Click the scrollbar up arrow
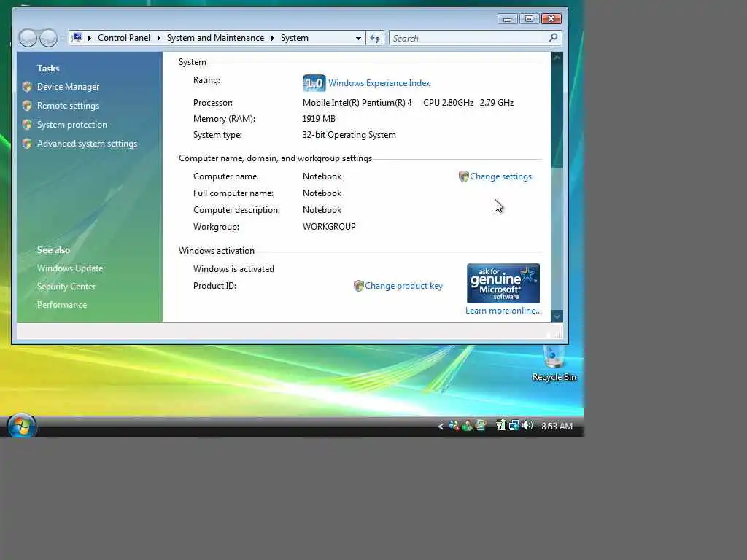Viewport: 747px width, 560px height. click(557, 58)
